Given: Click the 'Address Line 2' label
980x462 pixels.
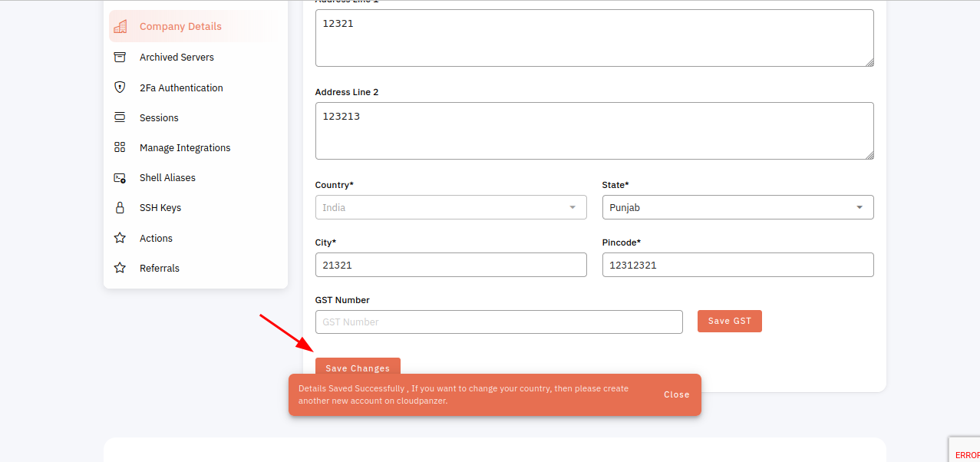Looking at the screenshot, I should [347, 92].
